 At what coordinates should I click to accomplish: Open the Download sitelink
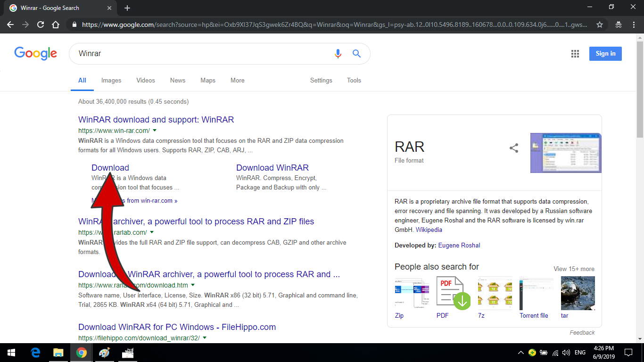coord(110,168)
